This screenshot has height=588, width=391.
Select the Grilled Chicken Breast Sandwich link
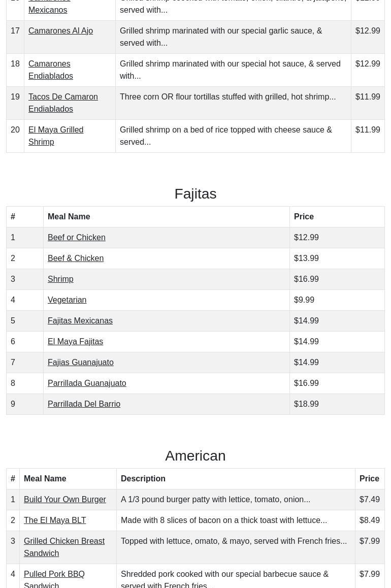point(64,547)
